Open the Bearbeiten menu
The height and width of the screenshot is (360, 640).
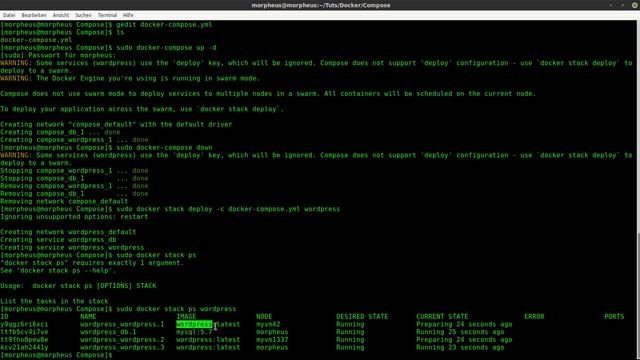pyautogui.click(x=34, y=15)
